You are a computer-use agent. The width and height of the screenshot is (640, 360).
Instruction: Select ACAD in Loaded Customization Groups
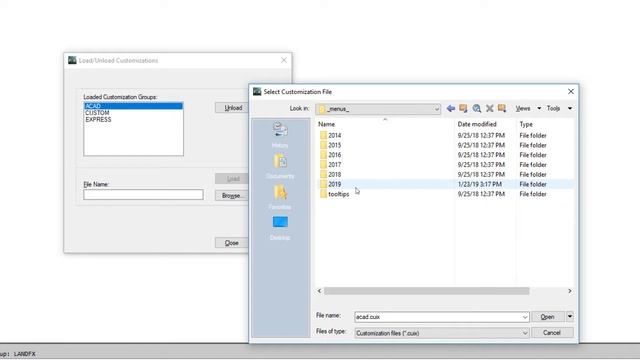tap(133, 106)
